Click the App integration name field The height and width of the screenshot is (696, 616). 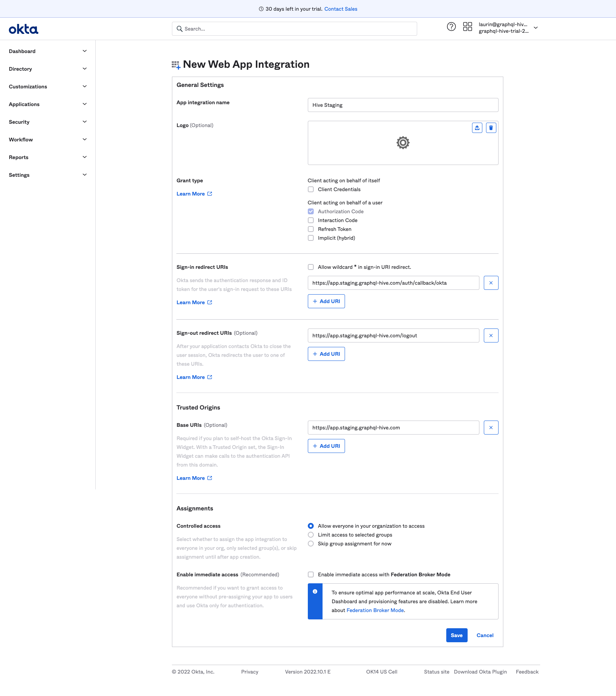[x=403, y=105]
